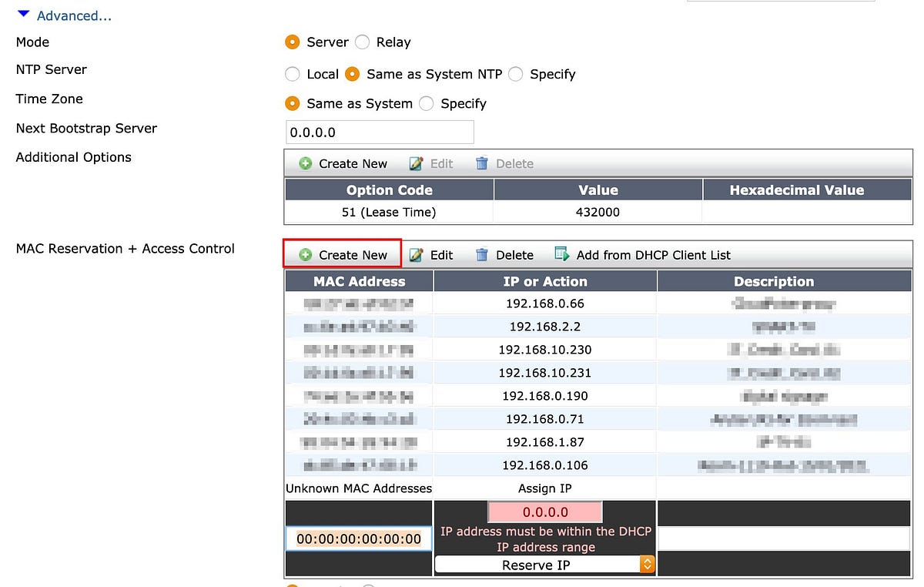The width and height of the screenshot is (924, 587).
Task: Select the reservation row with IP 192.168.10.230
Action: pyautogui.click(x=545, y=350)
